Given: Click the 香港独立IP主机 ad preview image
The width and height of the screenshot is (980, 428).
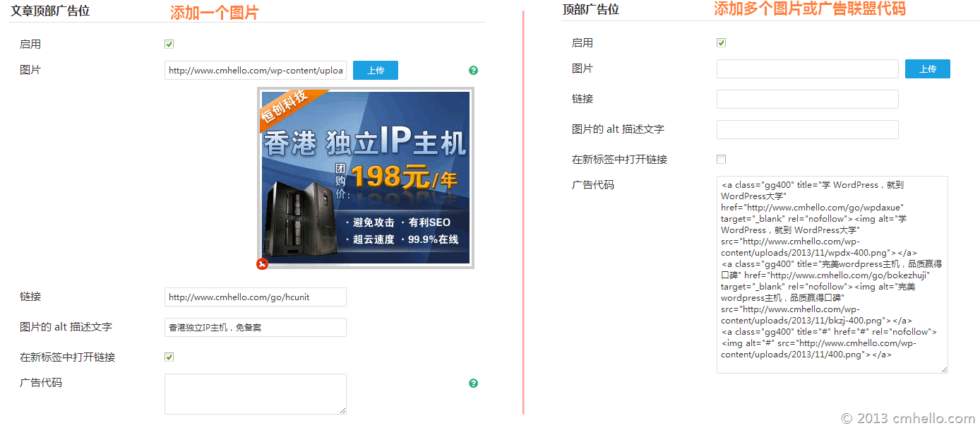Looking at the screenshot, I should (x=366, y=178).
